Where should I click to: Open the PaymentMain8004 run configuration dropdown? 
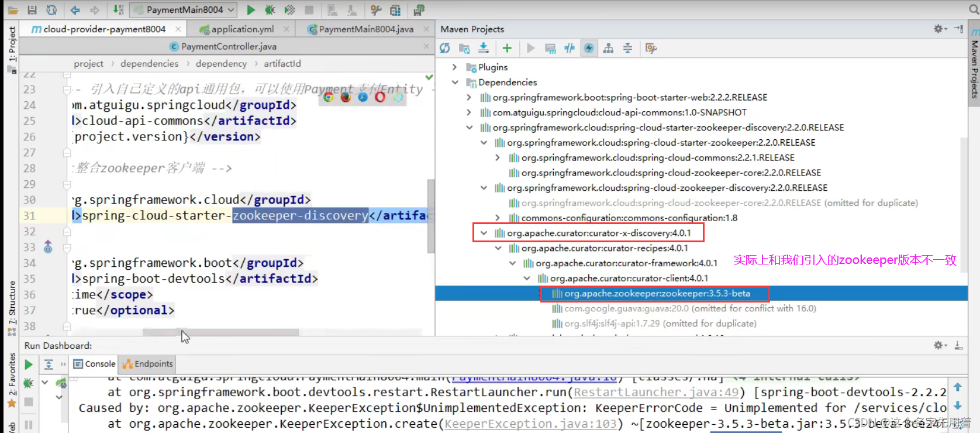pos(183,10)
